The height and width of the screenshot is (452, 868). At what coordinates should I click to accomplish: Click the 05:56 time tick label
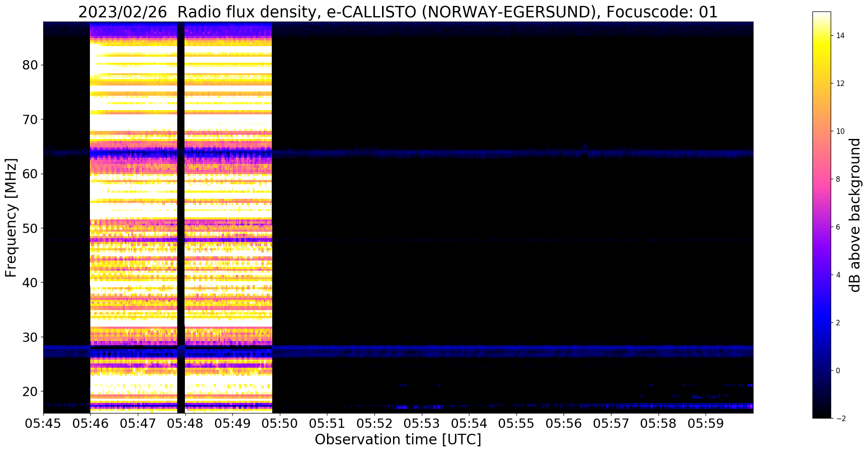pyautogui.click(x=564, y=423)
